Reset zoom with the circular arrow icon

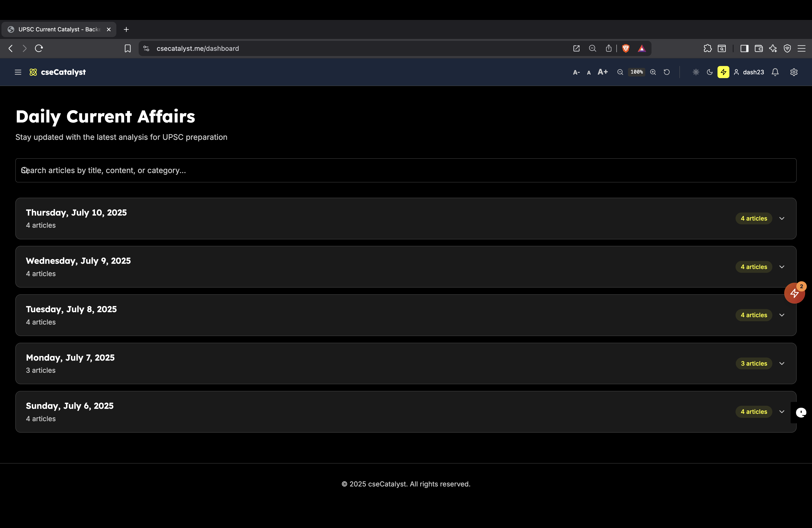(x=667, y=72)
